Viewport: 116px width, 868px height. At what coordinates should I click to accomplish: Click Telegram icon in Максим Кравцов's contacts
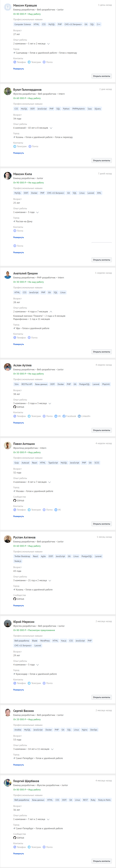tap(29, 62)
